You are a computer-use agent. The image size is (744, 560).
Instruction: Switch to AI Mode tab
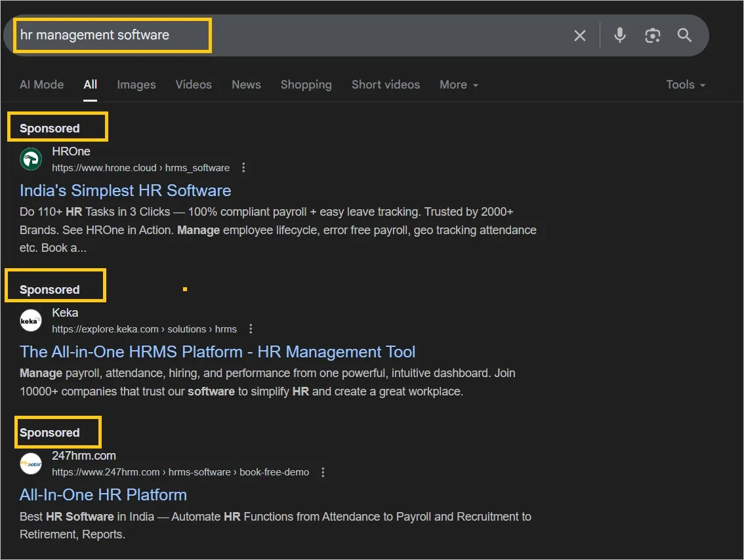tap(42, 85)
